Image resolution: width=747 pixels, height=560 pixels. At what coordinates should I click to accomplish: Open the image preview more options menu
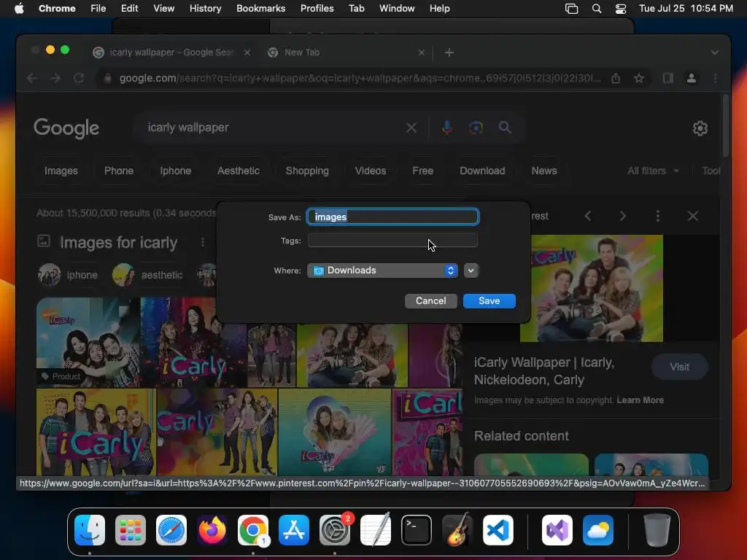point(658,216)
